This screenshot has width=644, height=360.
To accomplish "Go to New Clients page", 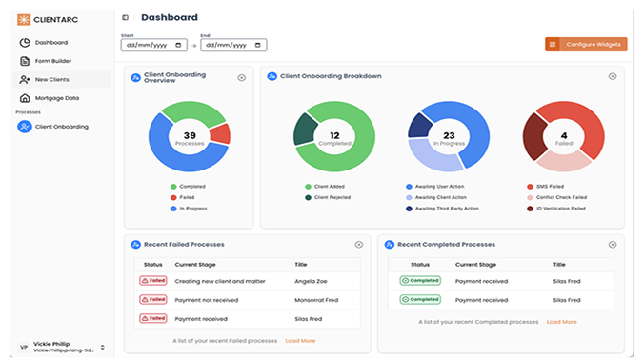I will [62, 79].
